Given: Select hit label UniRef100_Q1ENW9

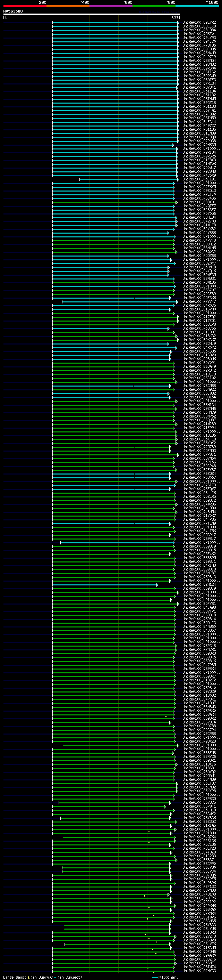Looking at the screenshot, I should point(199,133).
